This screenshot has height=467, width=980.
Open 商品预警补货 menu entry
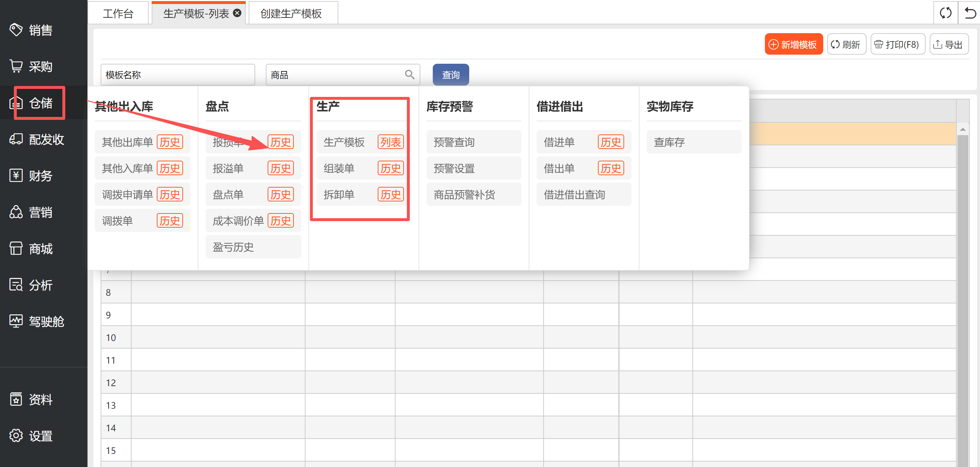[474, 195]
